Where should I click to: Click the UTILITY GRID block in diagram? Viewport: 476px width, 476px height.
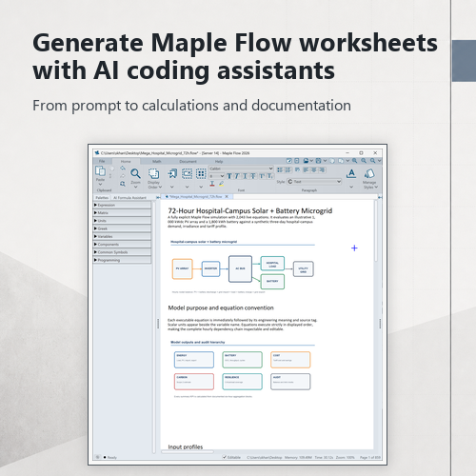coord(303,269)
